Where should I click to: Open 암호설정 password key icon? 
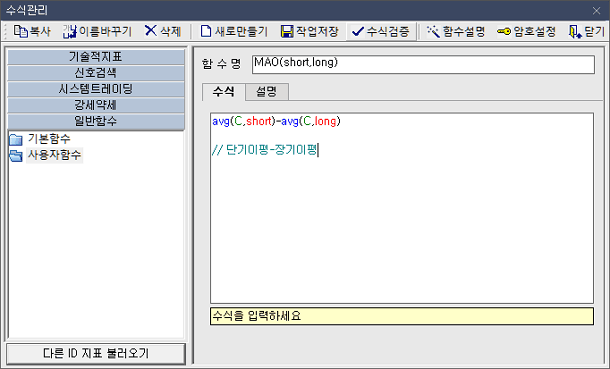pyautogui.click(x=504, y=31)
